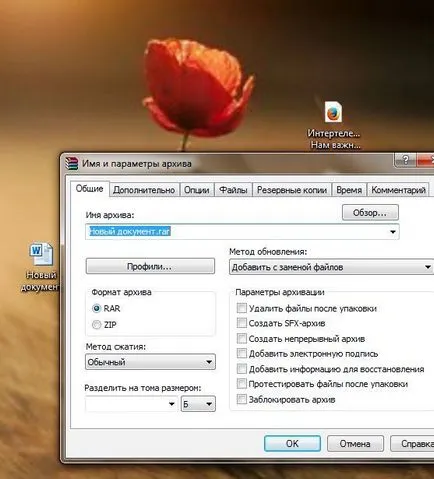
Task: Select the Word document icon on desktop
Action: 41,255
